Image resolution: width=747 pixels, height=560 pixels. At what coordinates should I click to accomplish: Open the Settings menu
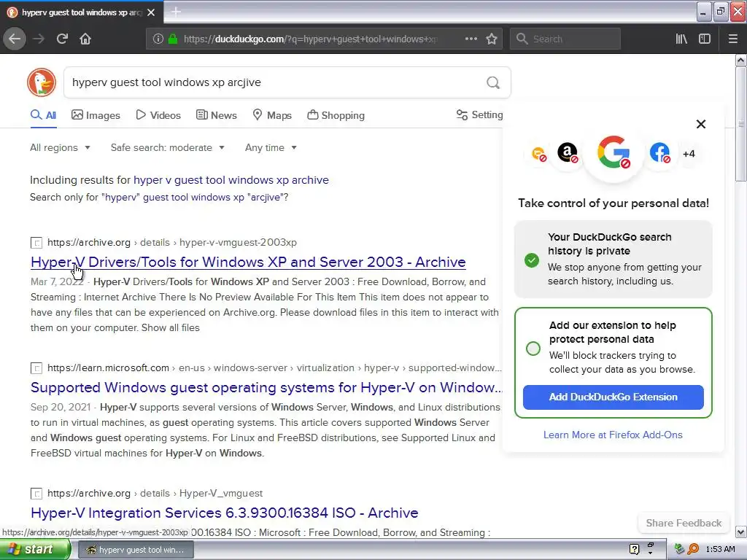(480, 114)
